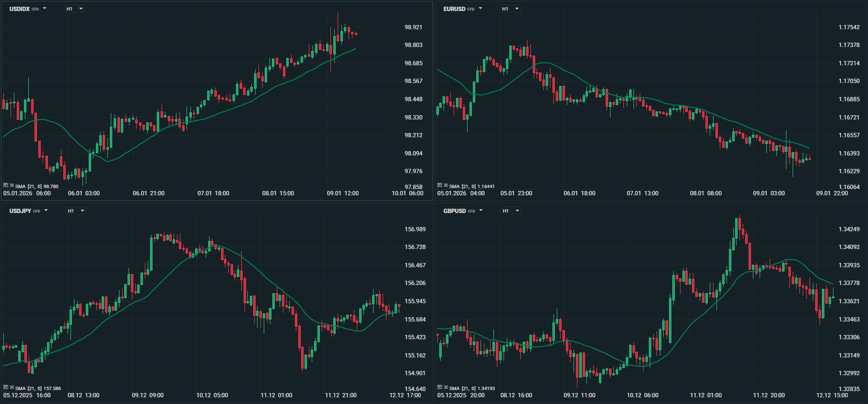Open SMA settings on the GBPUSD chart
Screen dimensions: 868x404
pyautogui.click(x=440, y=387)
